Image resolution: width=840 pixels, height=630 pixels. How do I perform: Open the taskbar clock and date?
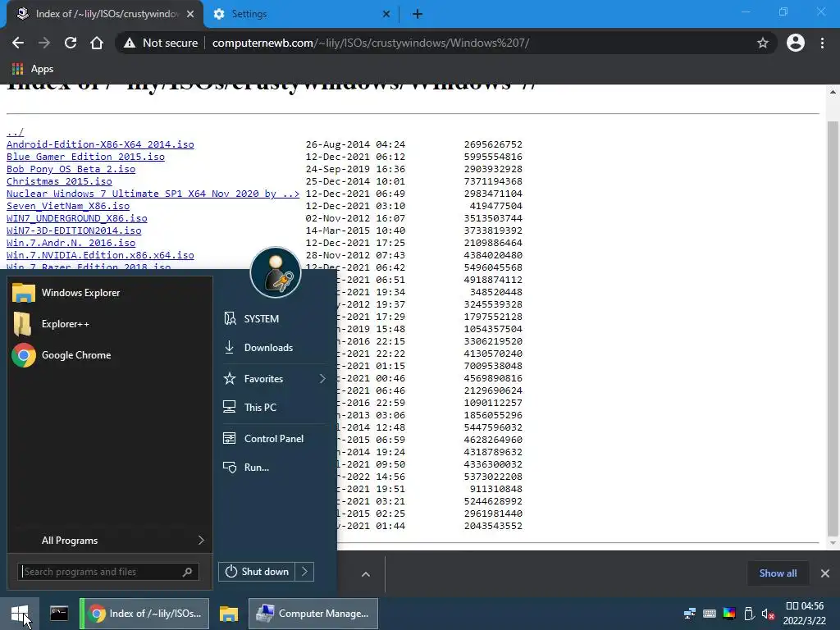click(x=804, y=614)
